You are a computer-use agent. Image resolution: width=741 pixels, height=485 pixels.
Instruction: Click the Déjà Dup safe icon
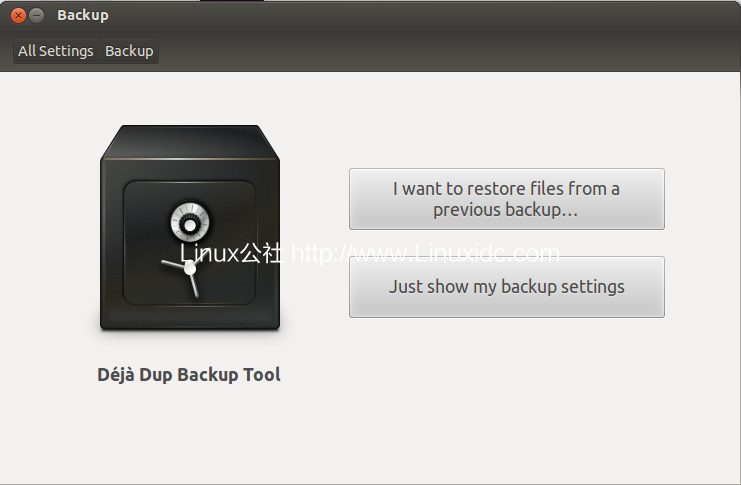tap(189, 229)
